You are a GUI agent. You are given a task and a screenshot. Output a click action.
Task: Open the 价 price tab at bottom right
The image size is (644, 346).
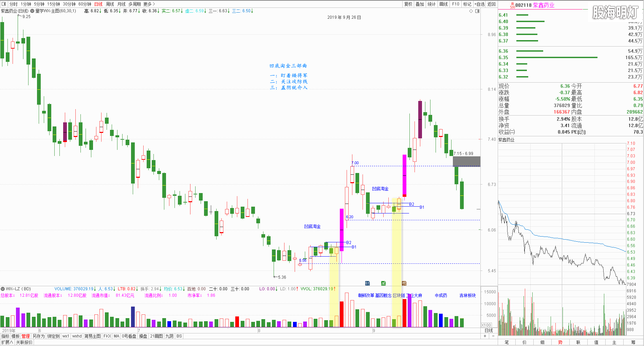click(x=525, y=342)
